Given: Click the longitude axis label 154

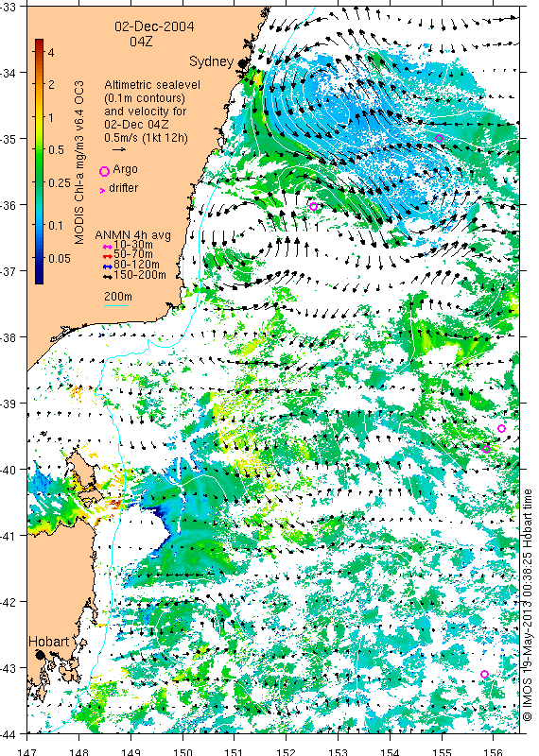Looking at the screenshot, I should coord(390,751).
